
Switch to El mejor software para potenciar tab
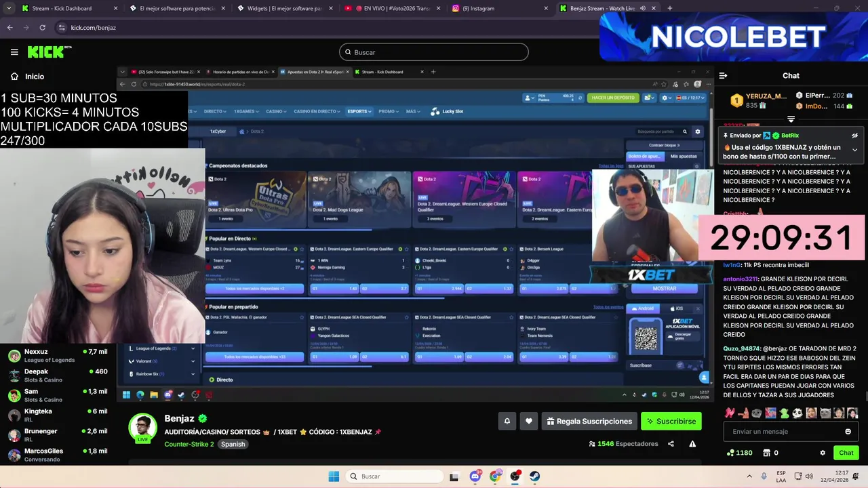click(x=176, y=9)
